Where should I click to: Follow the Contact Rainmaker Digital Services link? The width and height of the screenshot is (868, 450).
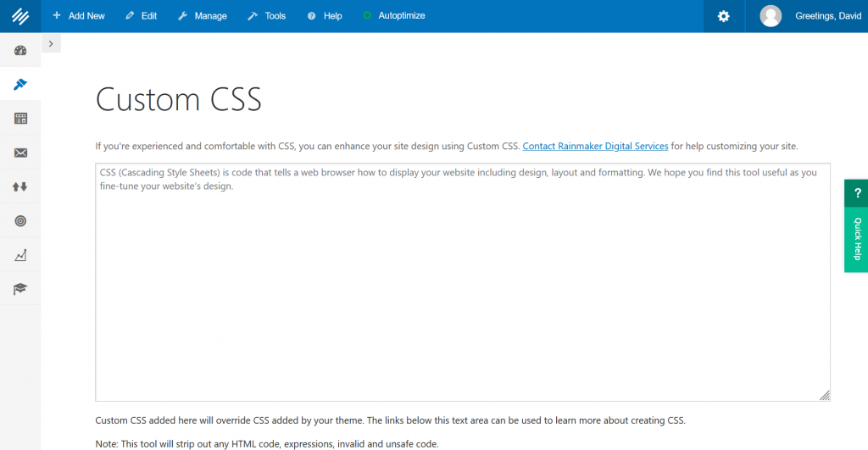pyautogui.click(x=595, y=146)
